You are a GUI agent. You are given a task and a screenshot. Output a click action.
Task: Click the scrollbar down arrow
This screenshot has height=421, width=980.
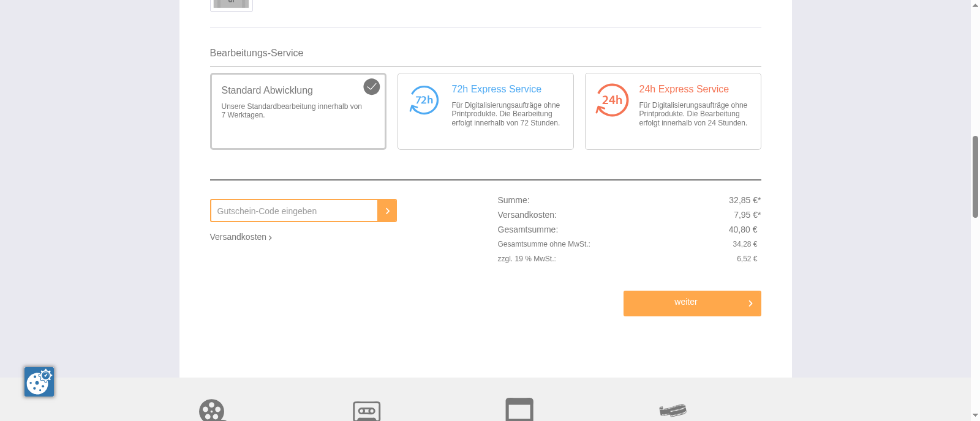coord(975,416)
